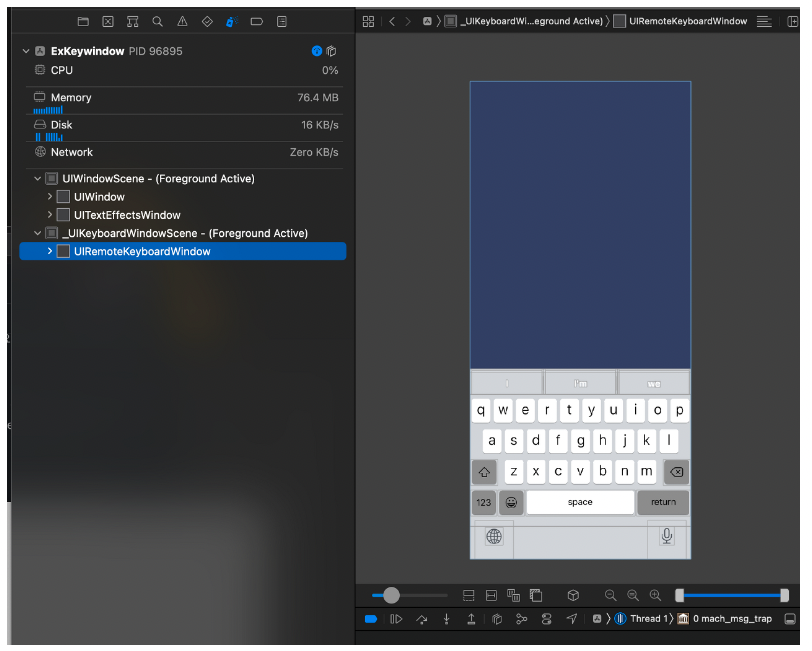
Task: Select the return key in canvas
Action: click(663, 502)
